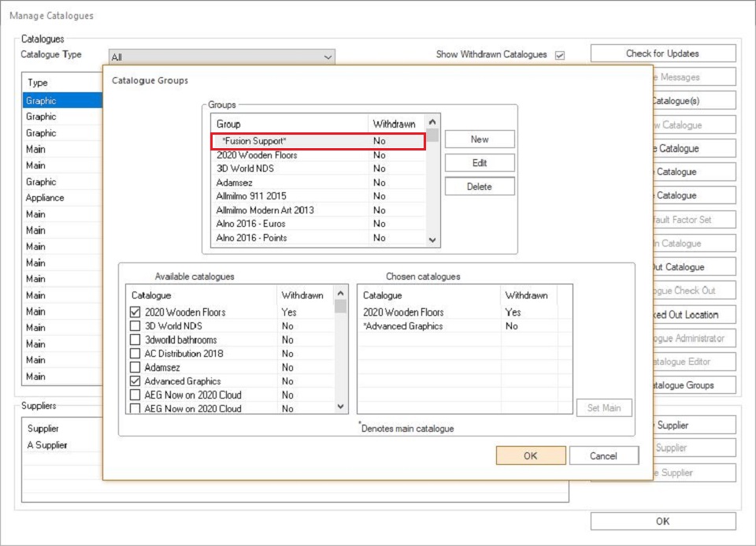The width and height of the screenshot is (756, 546).
Task: Click New group button
Action: point(480,139)
